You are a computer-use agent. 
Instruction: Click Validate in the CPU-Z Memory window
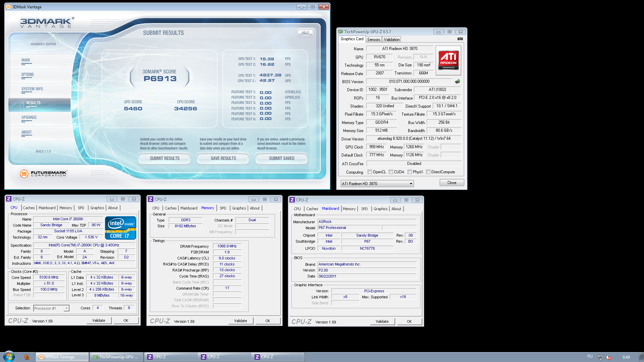(x=240, y=321)
